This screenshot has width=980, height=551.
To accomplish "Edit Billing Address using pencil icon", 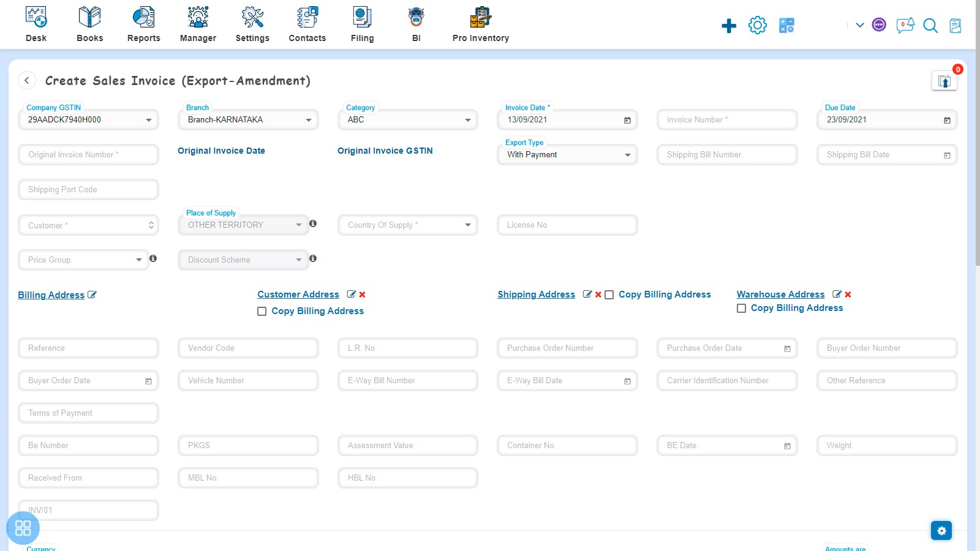I will (x=92, y=294).
